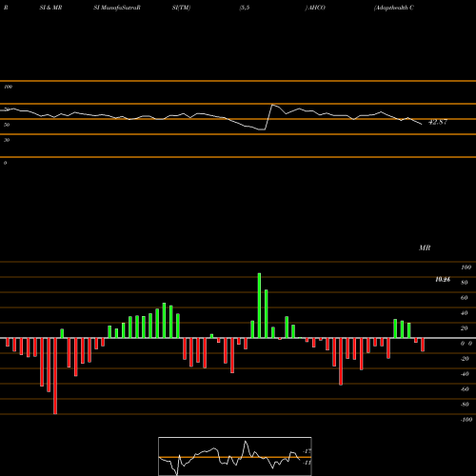Open the mini overview chart thumbnail
Image resolution: width=476 pixels, height=476 pixels.
tap(235, 456)
